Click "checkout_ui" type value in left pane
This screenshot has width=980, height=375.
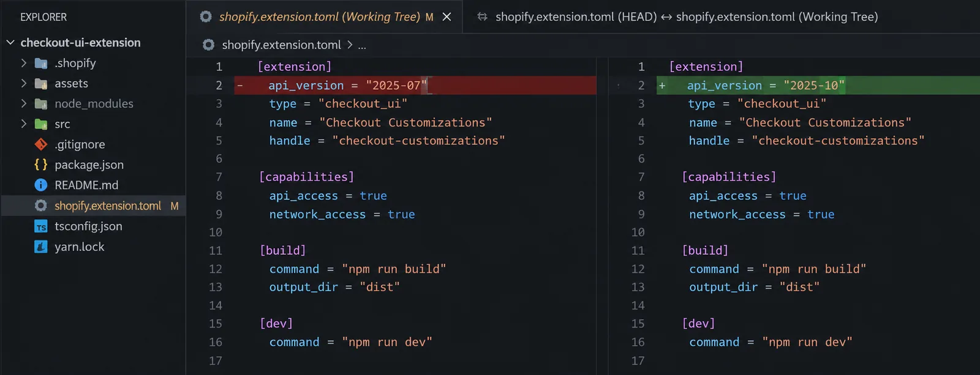[x=363, y=104]
